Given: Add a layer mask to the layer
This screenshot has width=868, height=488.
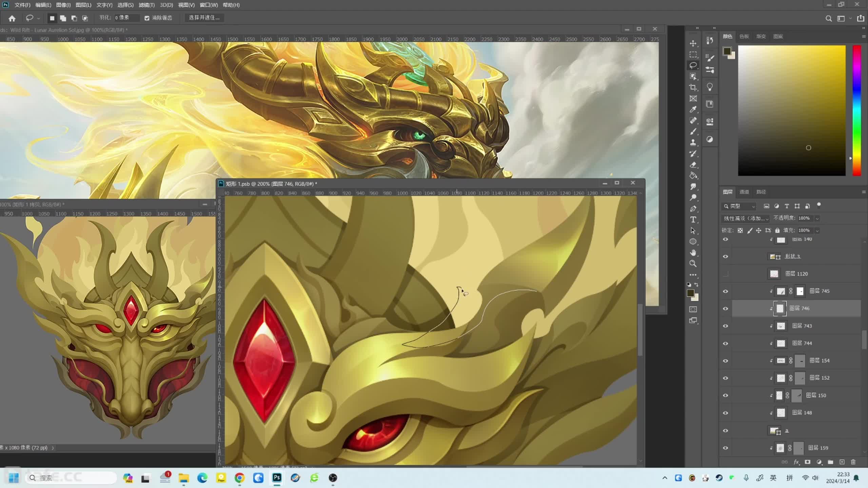Looking at the screenshot, I should click(x=808, y=462).
